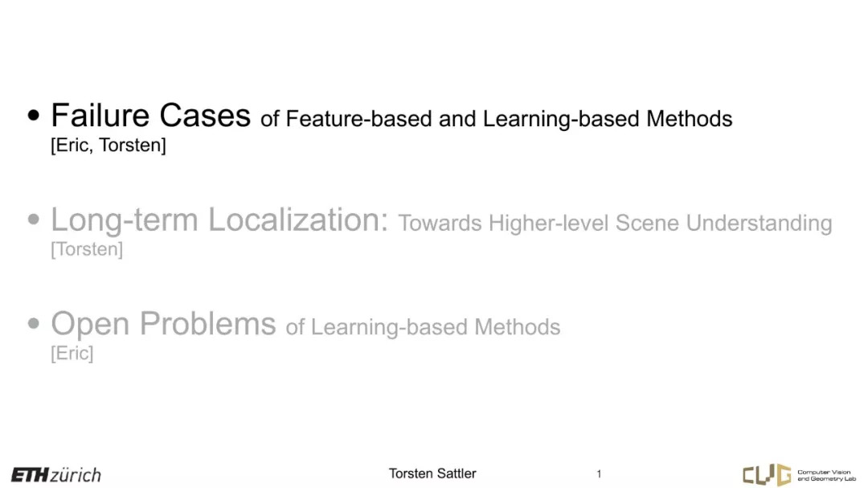868x488 pixels.
Task: Click the 'Open Problems' heading
Action: pyautogui.click(x=163, y=323)
